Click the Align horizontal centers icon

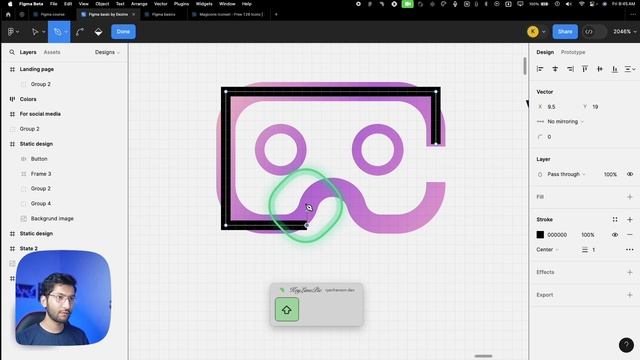click(x=555, y=69)
